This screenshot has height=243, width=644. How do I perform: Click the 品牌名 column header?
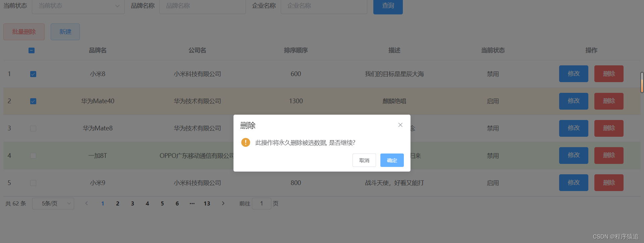point(98,50)
